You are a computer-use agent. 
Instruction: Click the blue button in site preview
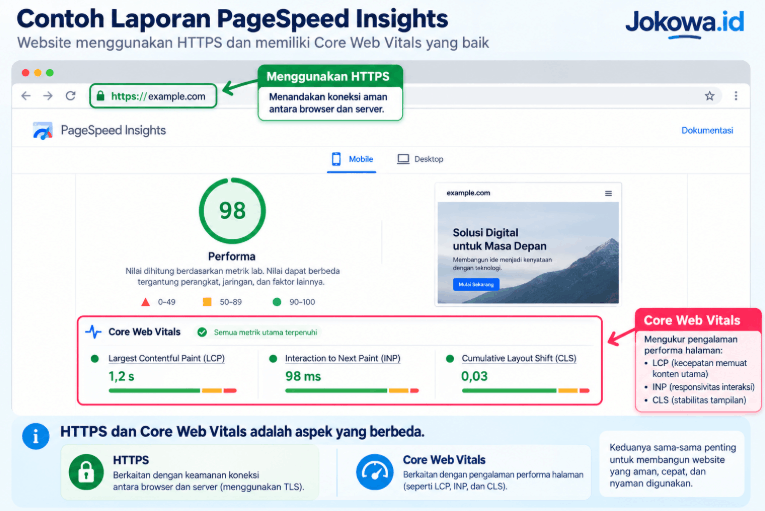click(x=476, y=284)
